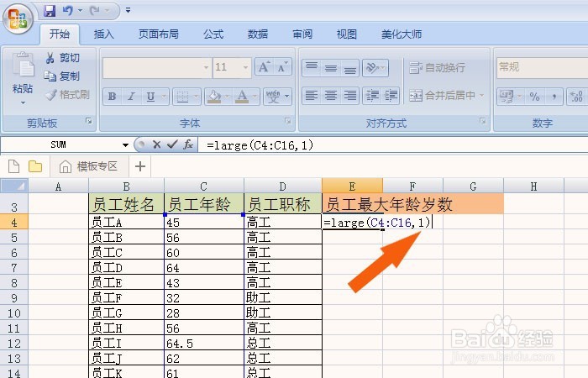Cancel formula entry with X
Viewport: 588px width, 378px height.
click(157, 144)
